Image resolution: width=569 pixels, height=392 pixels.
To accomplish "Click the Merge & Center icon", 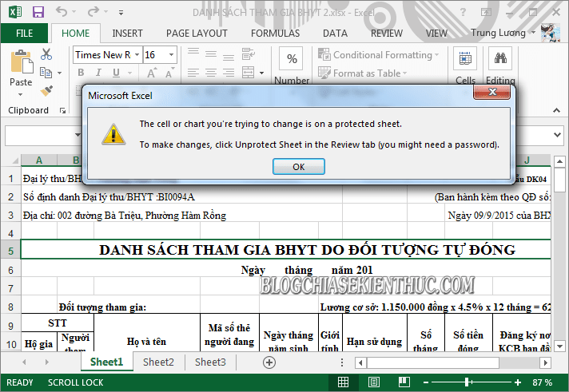I will [249, 73].
